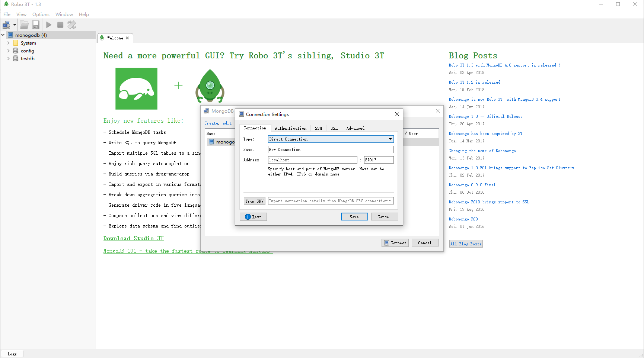Screen dimensions: 644x358
Task: Open Robomongo RC10 SSL support post
Action: pos(489,202)
